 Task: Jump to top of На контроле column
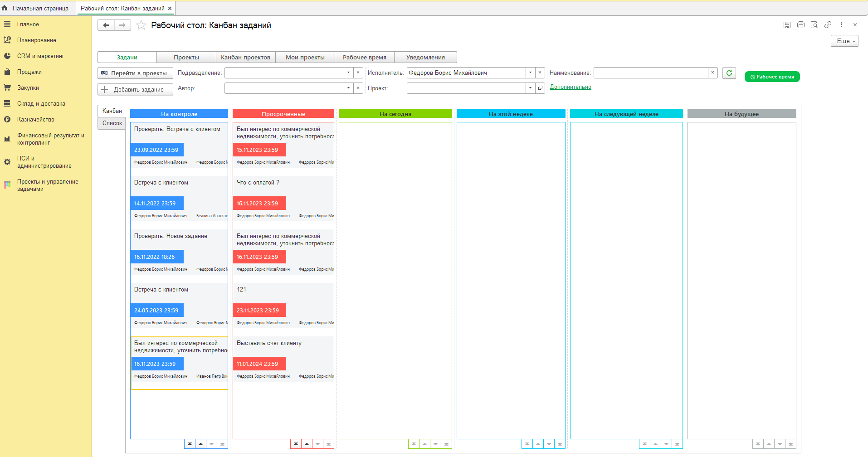(x=190, y=444)
